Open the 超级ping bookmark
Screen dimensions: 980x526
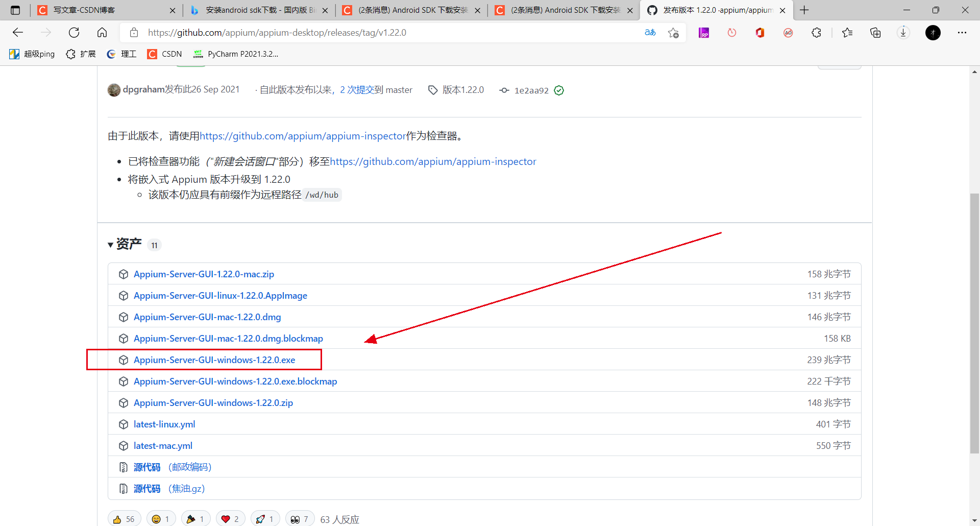(x=32, y=54)
